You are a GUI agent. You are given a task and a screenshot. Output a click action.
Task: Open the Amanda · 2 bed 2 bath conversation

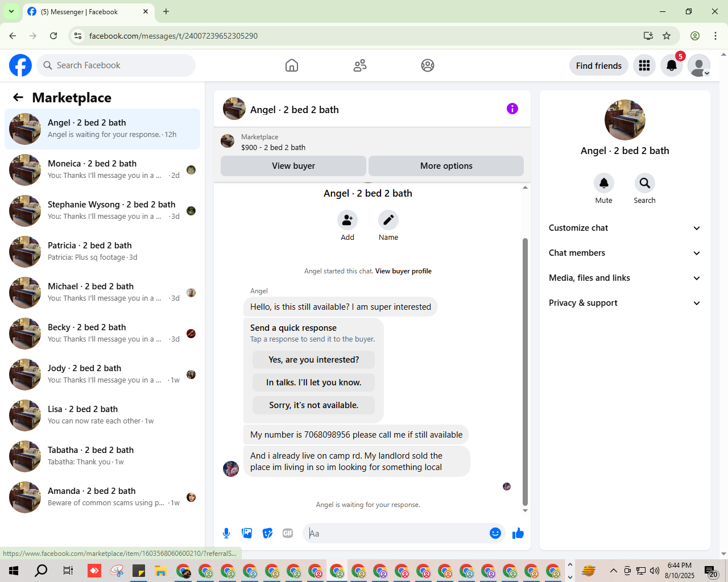(x=102, y=497)
